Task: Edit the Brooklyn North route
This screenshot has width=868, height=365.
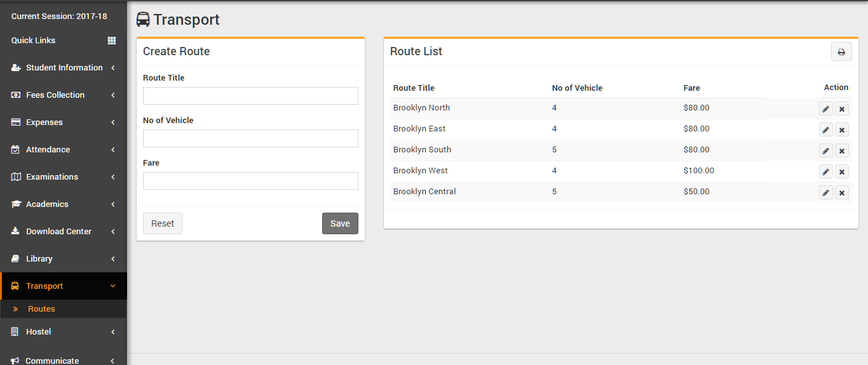Action: pyautogui.click(x=825, y=109)
